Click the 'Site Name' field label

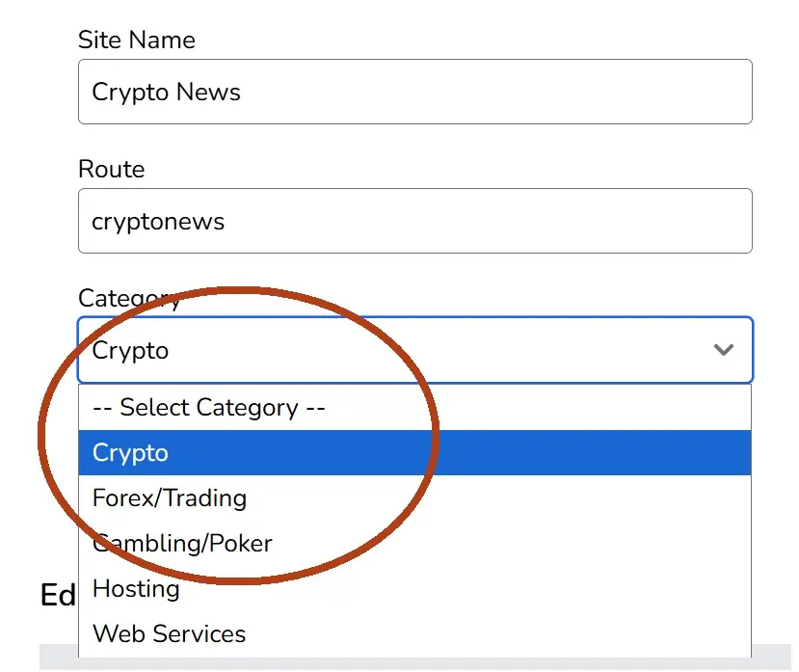click(x=137, y=40)
